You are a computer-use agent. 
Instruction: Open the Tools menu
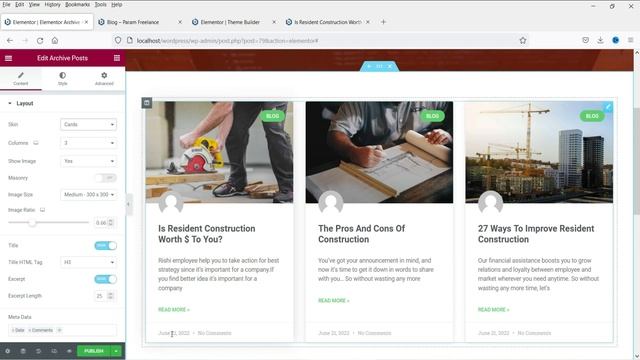[100, 4]
